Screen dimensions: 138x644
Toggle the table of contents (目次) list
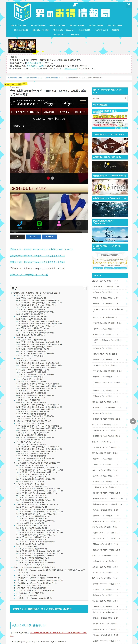(85, 288)
